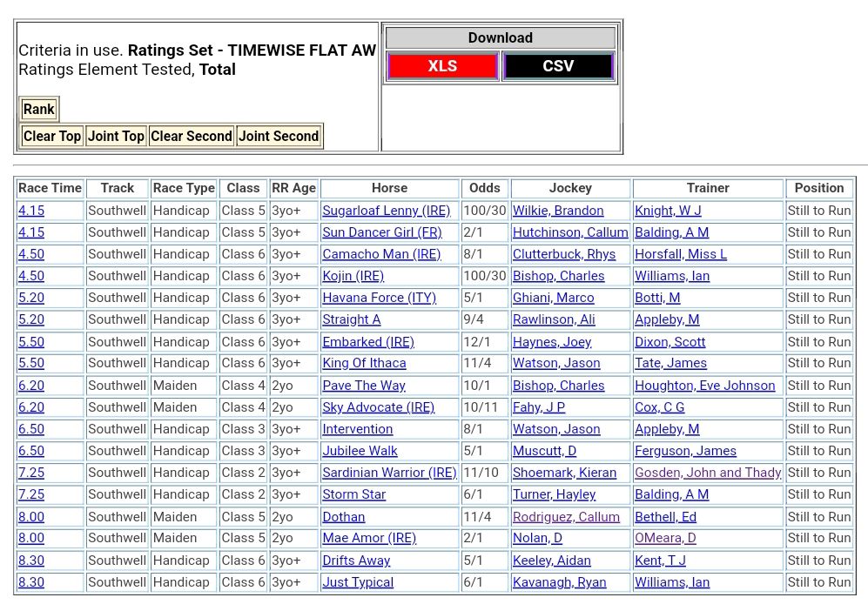This screenshot has width=868, height=611.
Task: Open trainer Ferguson, James
Action: [685, 451]
